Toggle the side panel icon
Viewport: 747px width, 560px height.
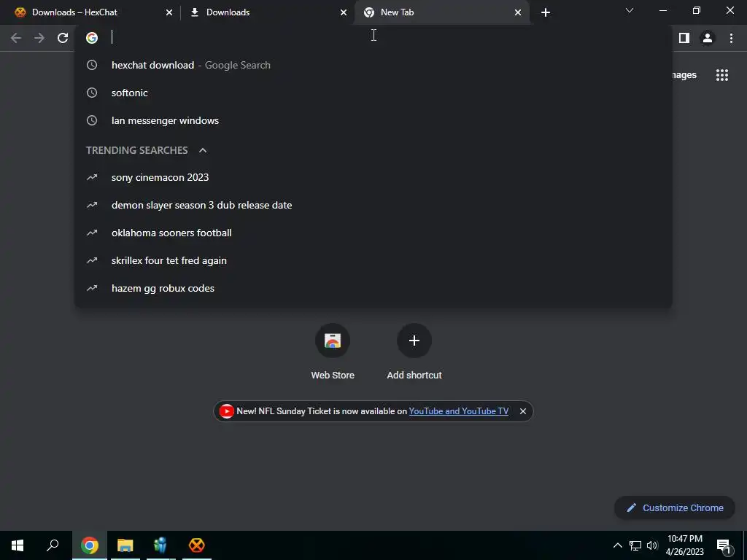point(684,38)
